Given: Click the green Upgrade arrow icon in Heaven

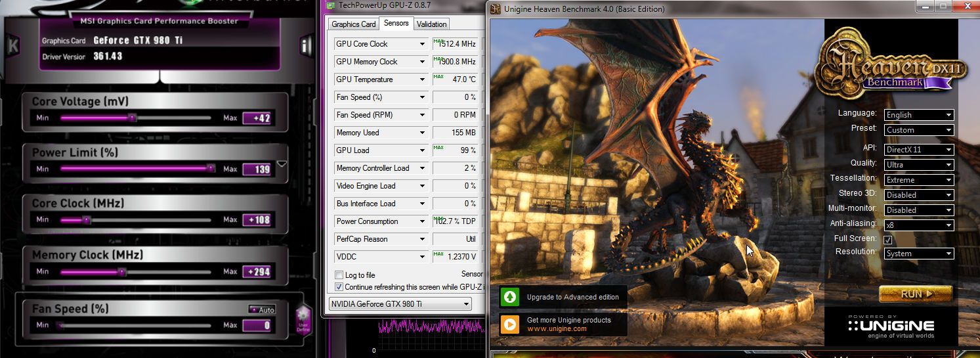Looking at the screenshot, I should click(510, 297).
